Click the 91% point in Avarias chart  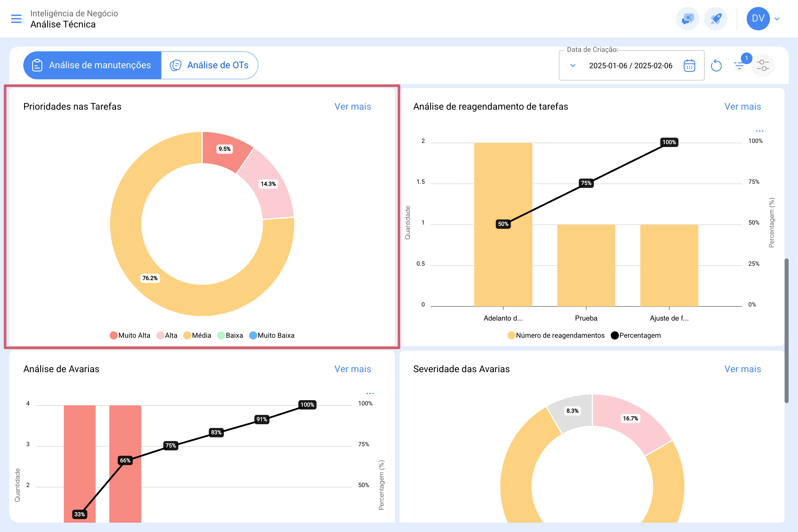click(x=262, y=419)
